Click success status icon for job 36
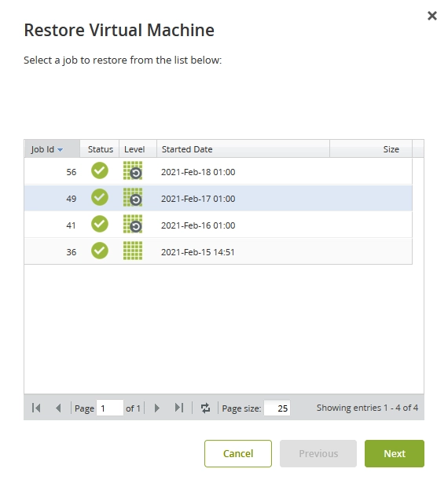The width and height of the screenshot is (448, 487). 100,251
